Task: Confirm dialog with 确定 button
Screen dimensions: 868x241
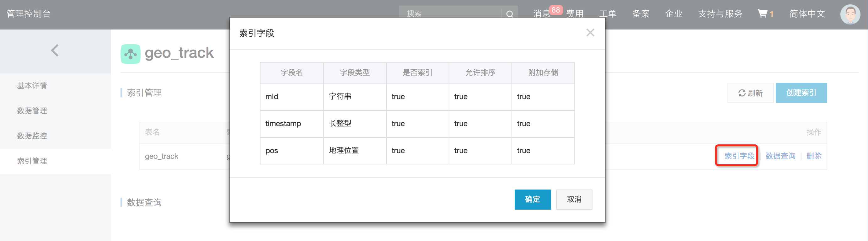Action: (x=533, y=199)
